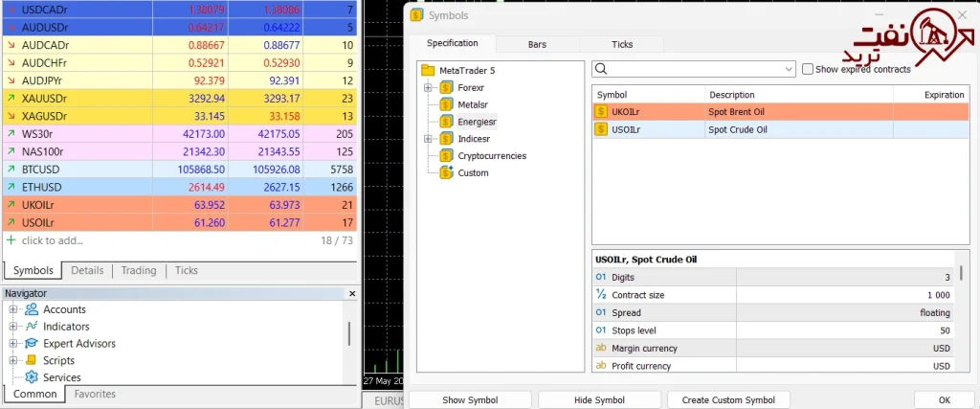980x409 pixels.
Task: Click the Navigator panel scrollbar
Action: [348, 333]
